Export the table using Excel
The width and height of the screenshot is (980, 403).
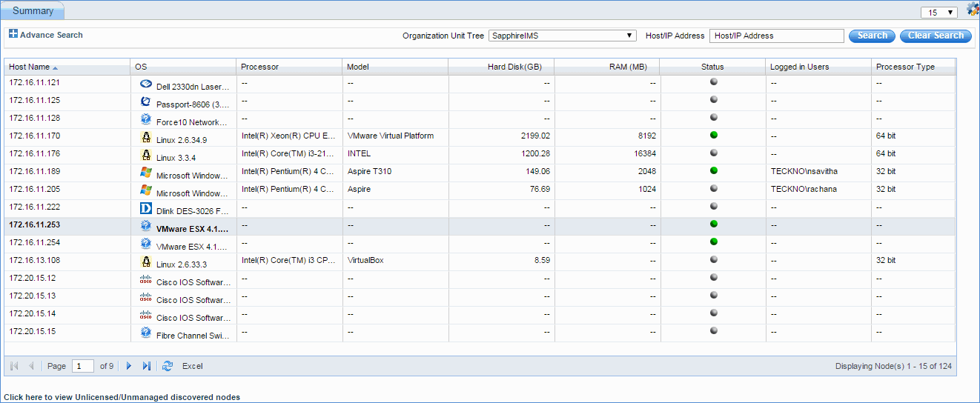(192, 366)
